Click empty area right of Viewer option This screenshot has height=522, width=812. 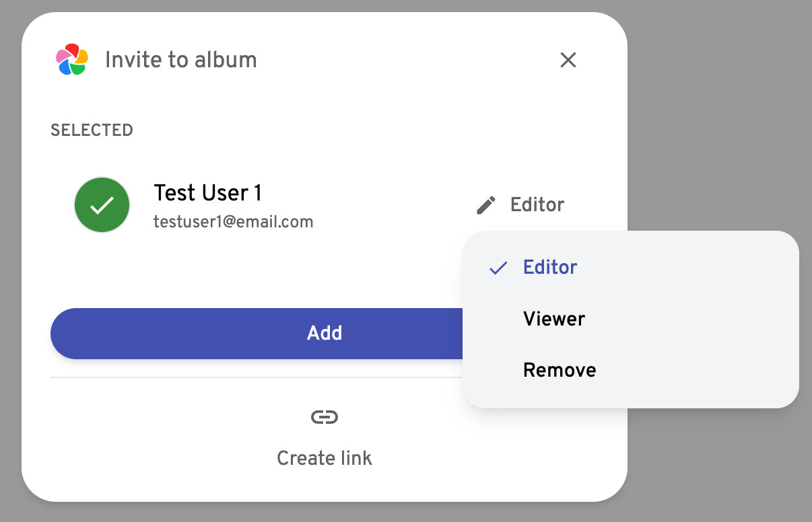pos(693,319)
